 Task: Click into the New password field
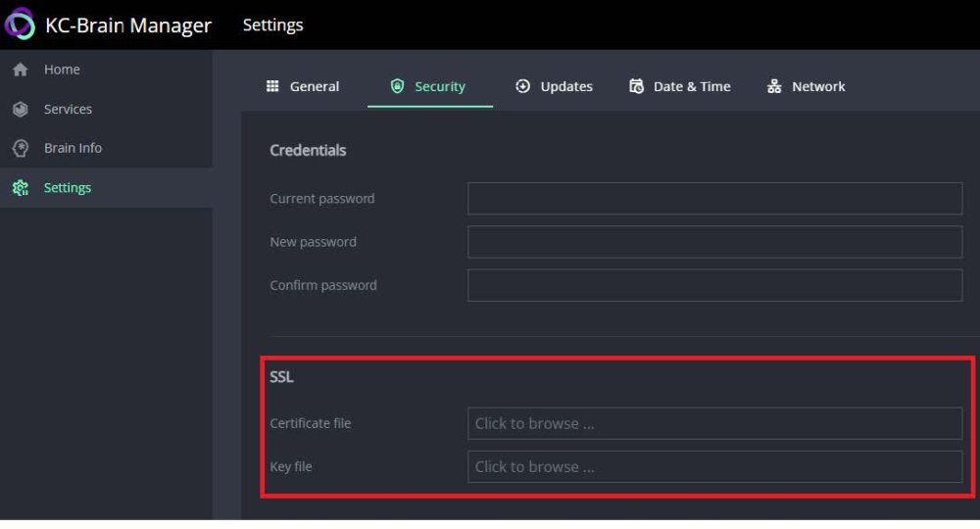[x=714, y=242]
